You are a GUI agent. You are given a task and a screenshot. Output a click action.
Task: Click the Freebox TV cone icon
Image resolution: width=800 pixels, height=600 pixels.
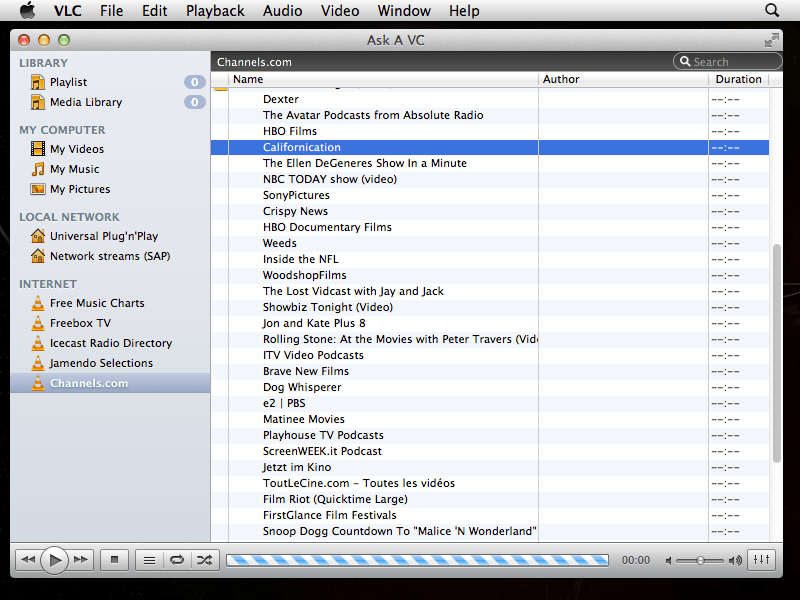[38, 322]
